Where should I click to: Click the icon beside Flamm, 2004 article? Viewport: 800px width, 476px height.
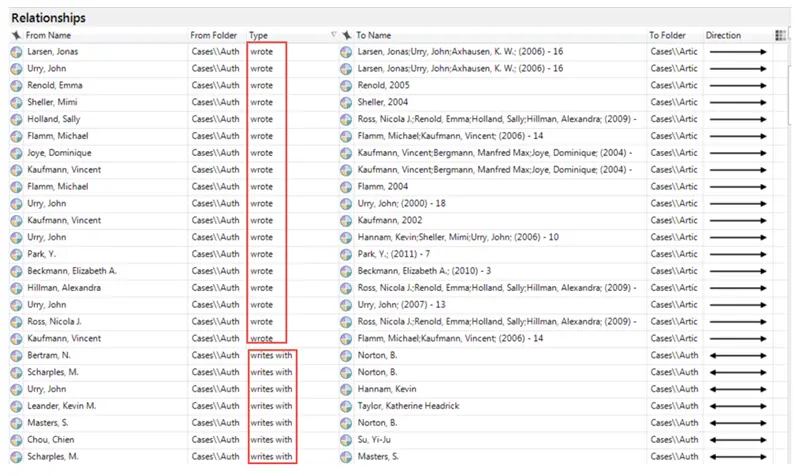tap(346, 187)
